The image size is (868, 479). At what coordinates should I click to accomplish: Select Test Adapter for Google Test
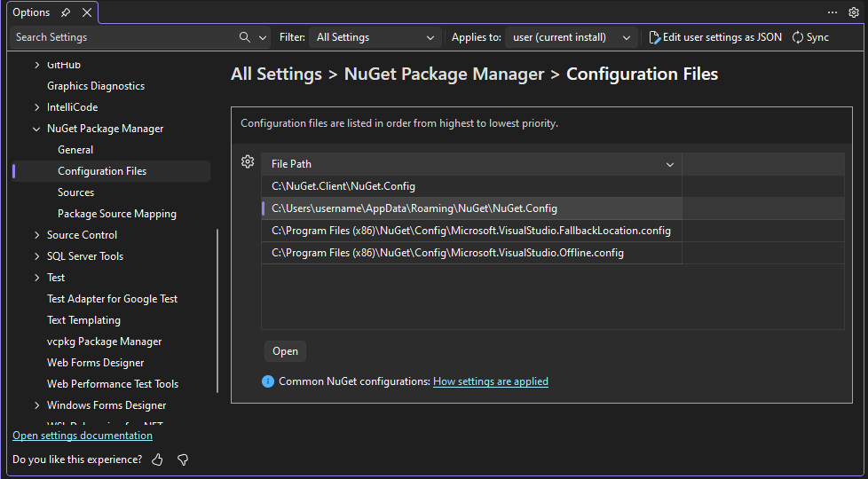pyautogui.click(x=113, y=299)
